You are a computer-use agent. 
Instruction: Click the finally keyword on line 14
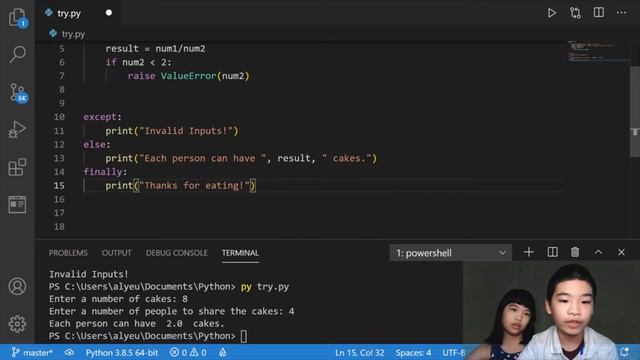(x=102, y=172)
